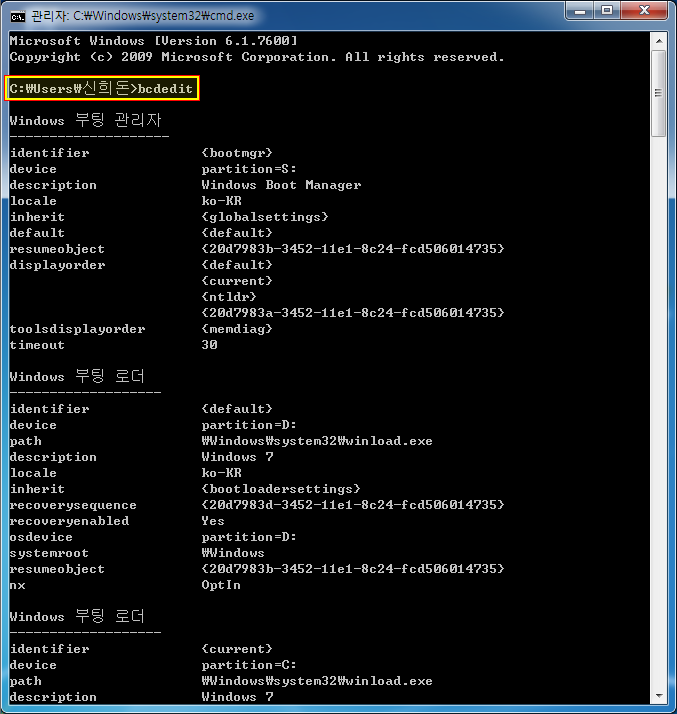The width and height of the screenshot is (677, 714).
Task: Close the cmd.exe window
Action: click(x=644, y=10)
